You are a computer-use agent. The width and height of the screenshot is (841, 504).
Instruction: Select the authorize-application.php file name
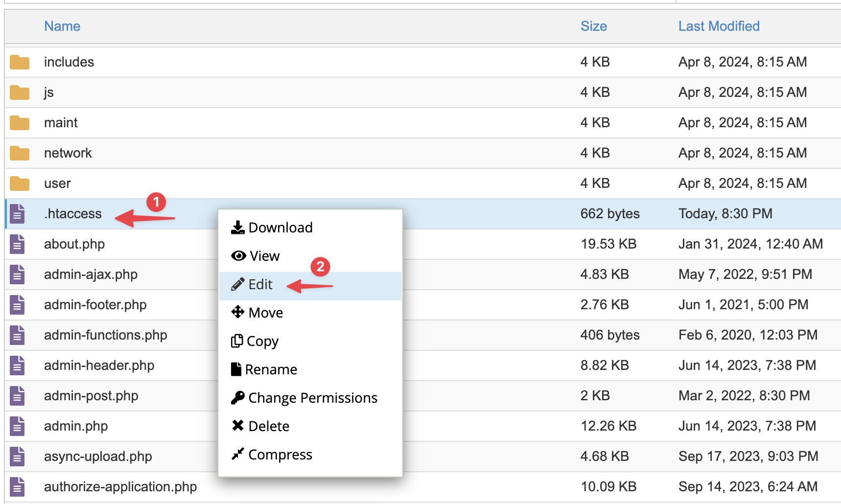click(x=120, y=487)
